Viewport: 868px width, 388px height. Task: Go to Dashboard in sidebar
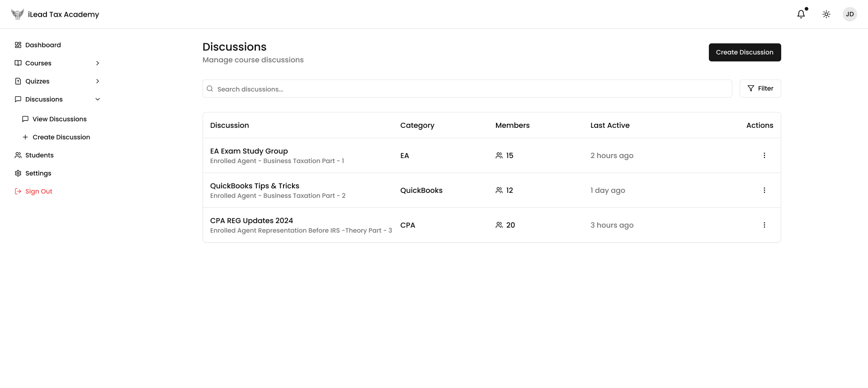pos(43,45)
